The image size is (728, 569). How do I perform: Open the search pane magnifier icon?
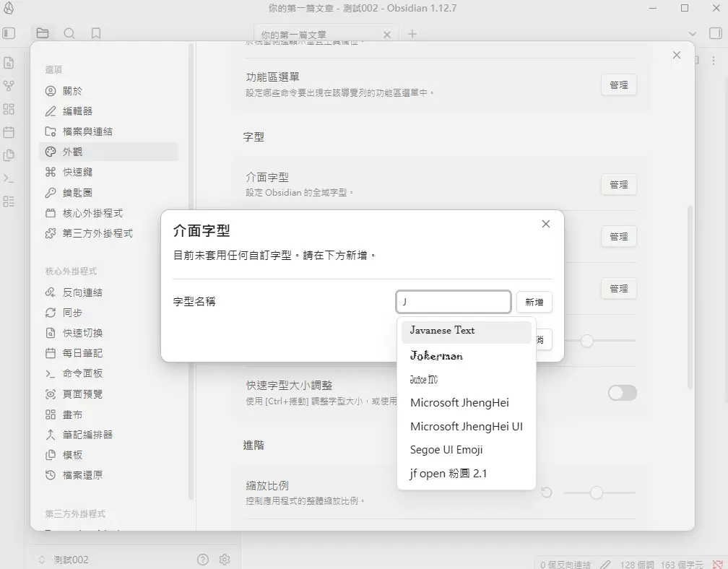click(x=69, y=33)
